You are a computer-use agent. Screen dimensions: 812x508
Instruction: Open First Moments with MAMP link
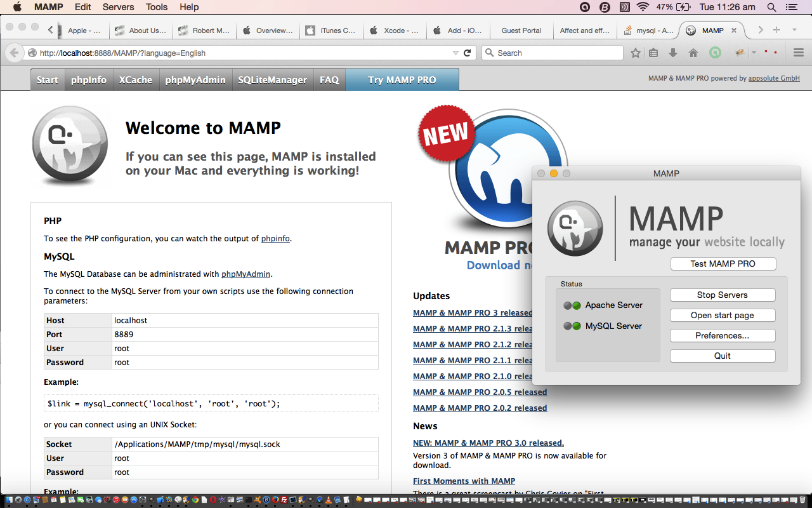click(464, 481)
